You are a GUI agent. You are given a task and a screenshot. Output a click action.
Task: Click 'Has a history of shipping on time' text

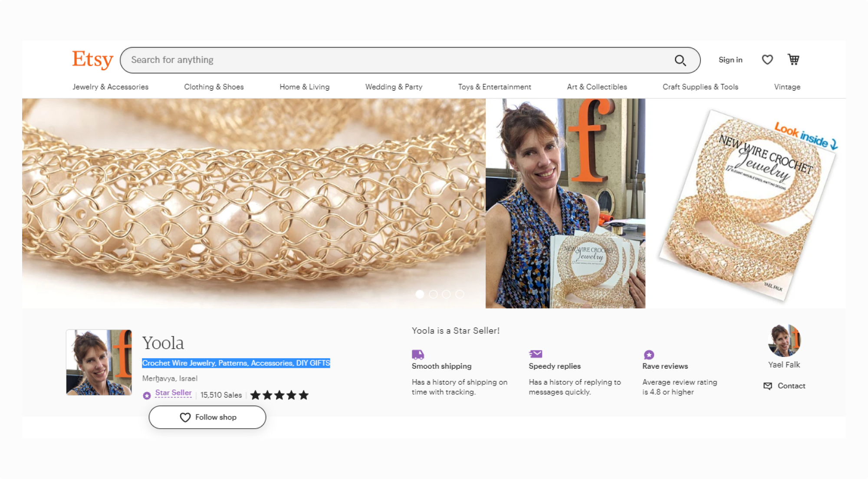click(459, 387)
